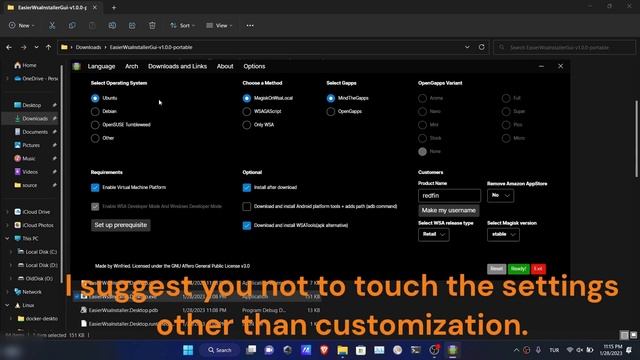Image resolution: width=640 pixels, height=360 pixels.
Task: Open the Brave browser from the taskbar
Action: pos(324,350)
